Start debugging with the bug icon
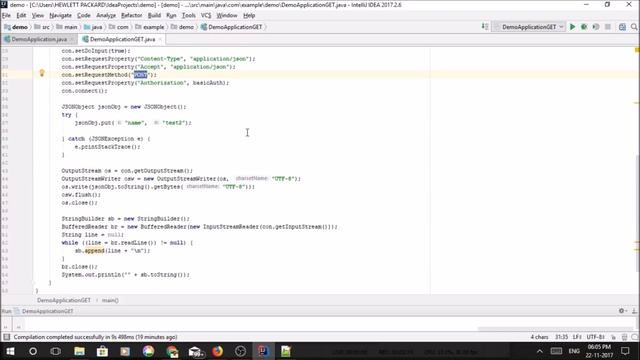Viewport: 640px width, 360px height. (584, 27)
